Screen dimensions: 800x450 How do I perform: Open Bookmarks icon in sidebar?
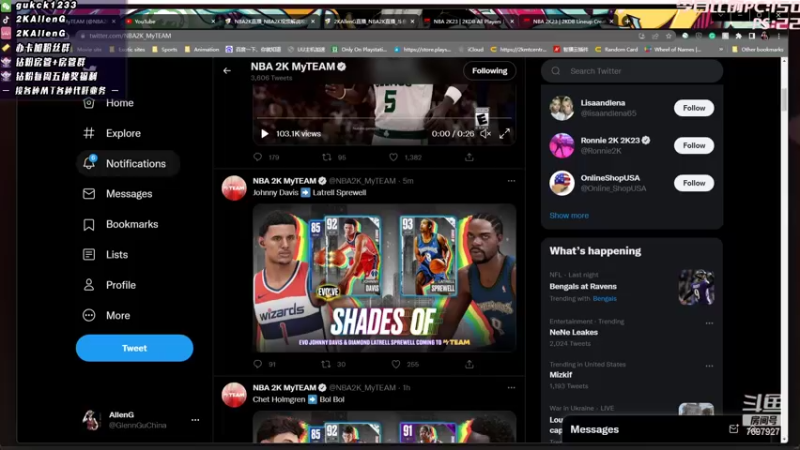89,224
